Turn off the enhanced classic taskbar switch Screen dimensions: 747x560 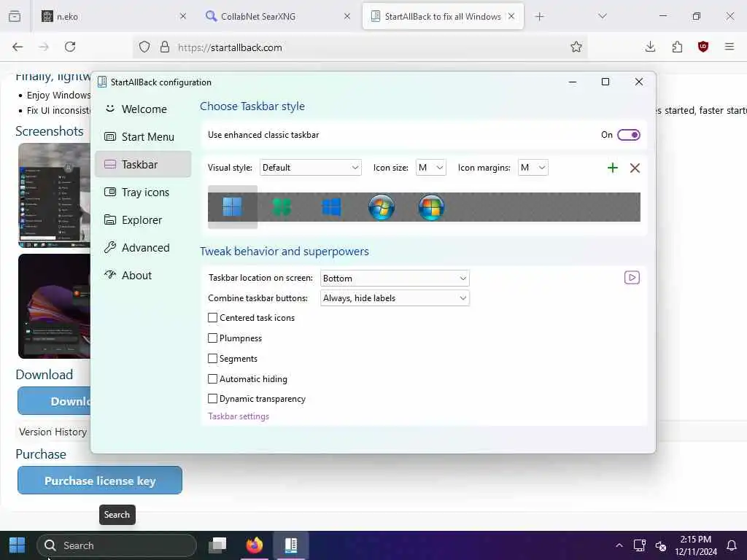pos(628,135)
